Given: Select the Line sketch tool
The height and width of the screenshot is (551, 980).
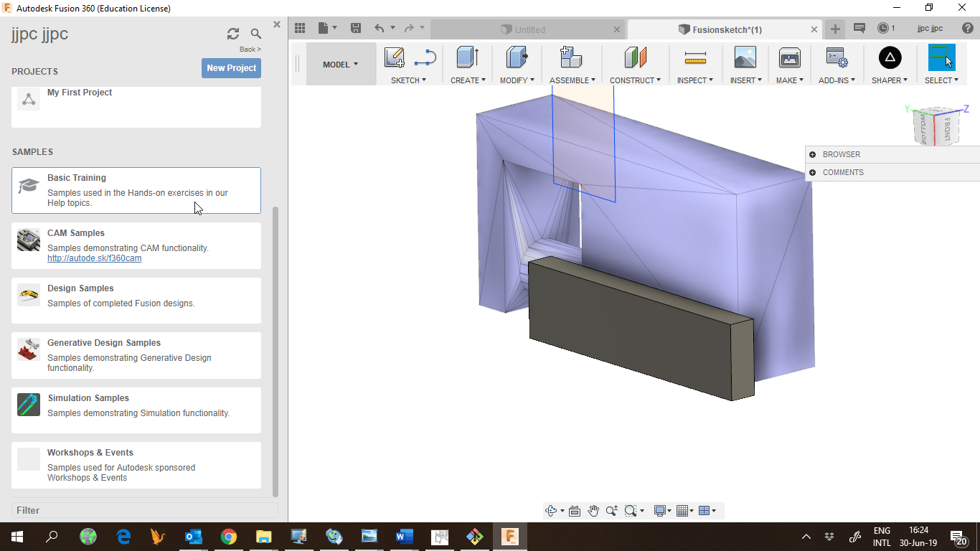Looking at the screenshot, I should [x=425, y=57].
